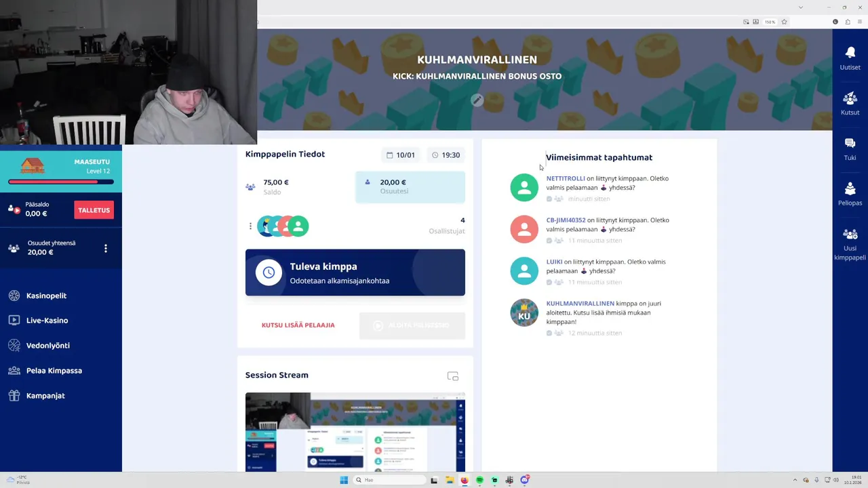
Task: Click LUIKI teal avatar
Action: (524, 271)
